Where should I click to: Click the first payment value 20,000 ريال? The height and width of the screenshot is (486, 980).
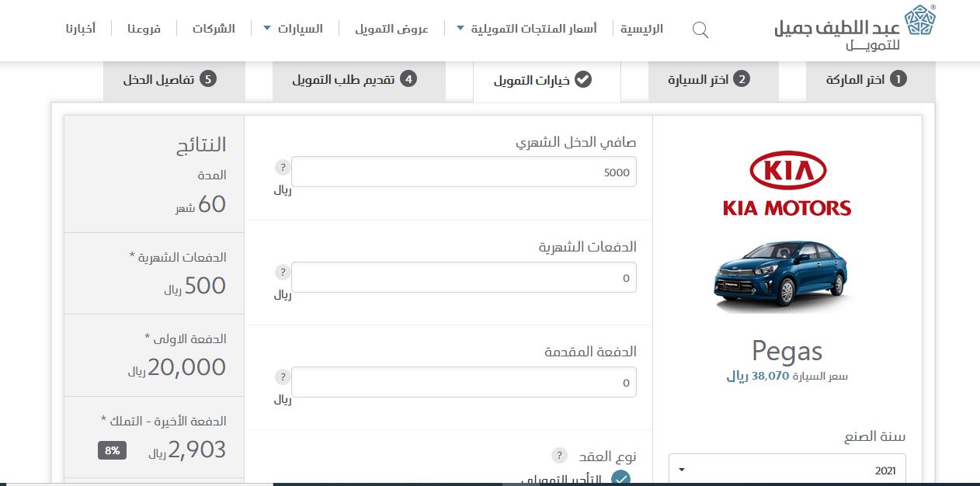[177, 367]
